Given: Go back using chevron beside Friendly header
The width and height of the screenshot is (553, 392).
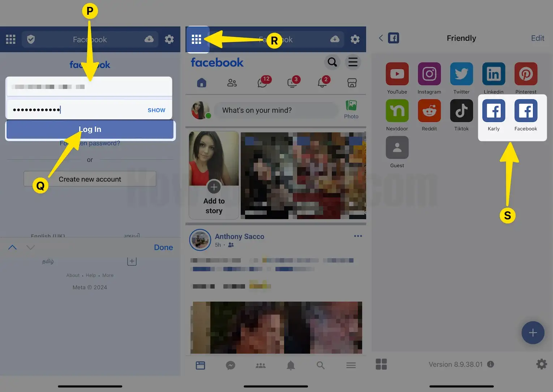Looking at the screenshot, I should (381, 38).
